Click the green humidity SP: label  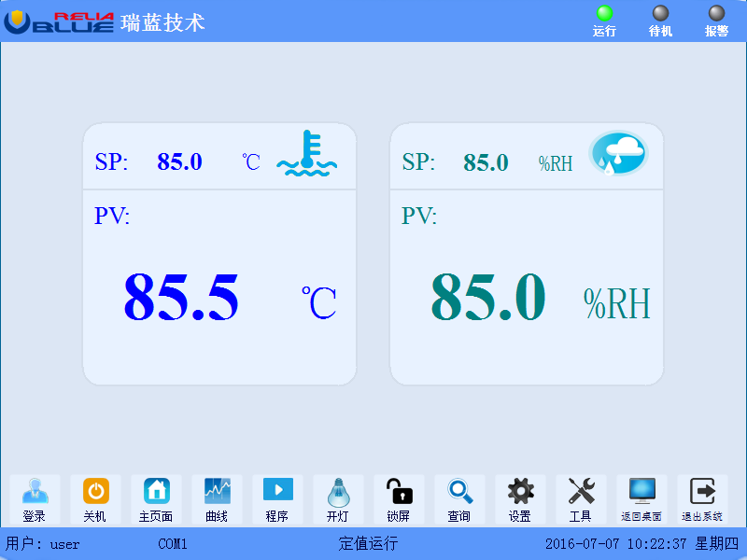(x=418, y=161)
